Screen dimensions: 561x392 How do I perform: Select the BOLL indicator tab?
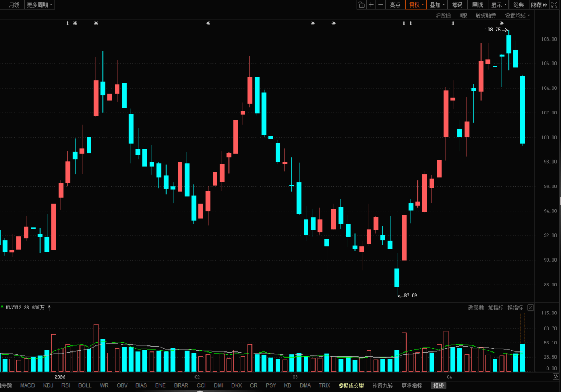point(85,385)
